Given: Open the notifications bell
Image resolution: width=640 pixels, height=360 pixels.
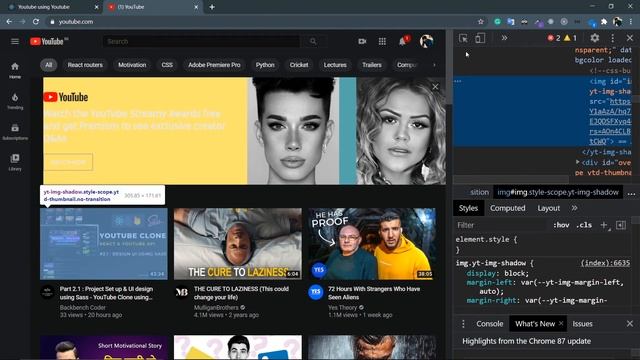Looking at the screenshot, I should click(402, 41).
